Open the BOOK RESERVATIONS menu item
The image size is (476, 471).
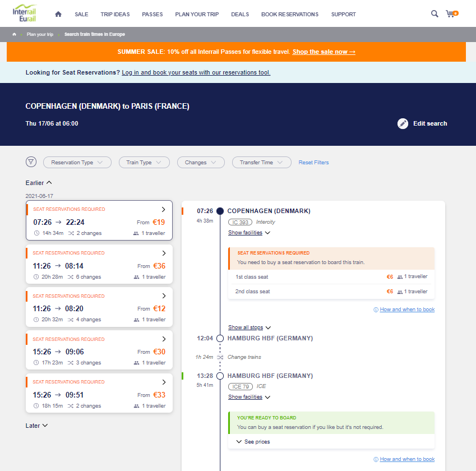pyautogui.click(x=289, y=14)
